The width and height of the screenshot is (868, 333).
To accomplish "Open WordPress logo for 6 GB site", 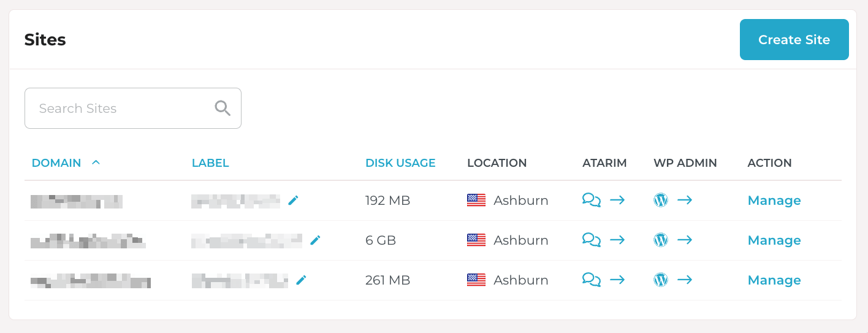I will [661, 240].
